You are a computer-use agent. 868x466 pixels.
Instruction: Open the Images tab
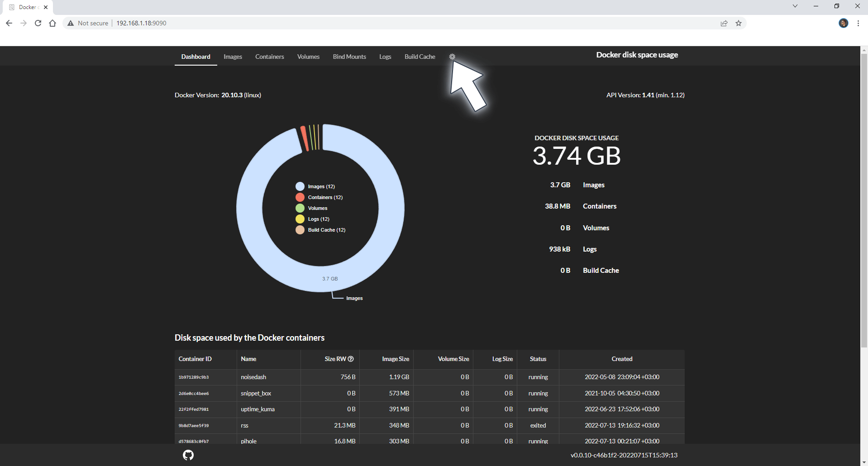click(x=233, y=57)
